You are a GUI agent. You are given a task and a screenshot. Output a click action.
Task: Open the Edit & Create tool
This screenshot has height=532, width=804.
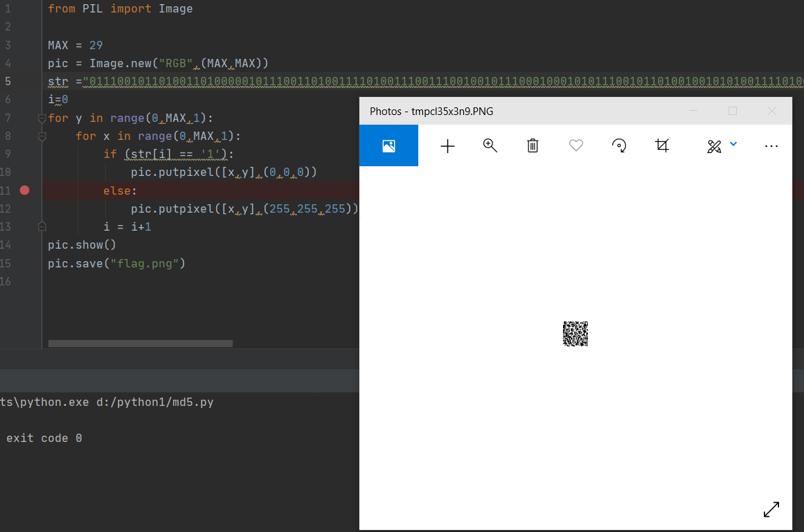point(714,146)
